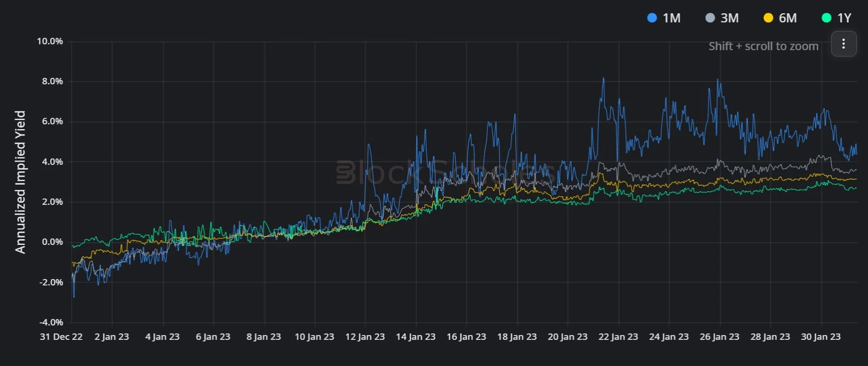868x366 pixels.
Task: Click the '8 Jan 23' x-axis date
Action: tap(264, 337)
